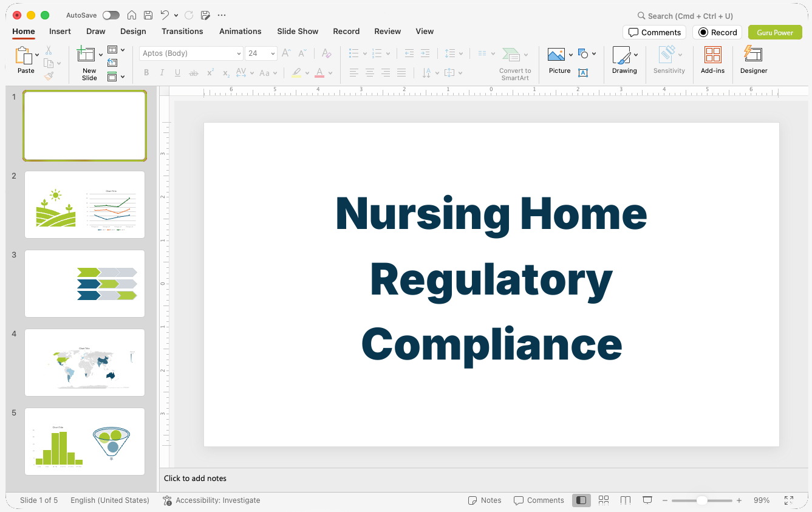The height and width of the screenshot is (512, 812).
Task: Click the Accessibility Investigate status icon
Action: pos(168,500)
